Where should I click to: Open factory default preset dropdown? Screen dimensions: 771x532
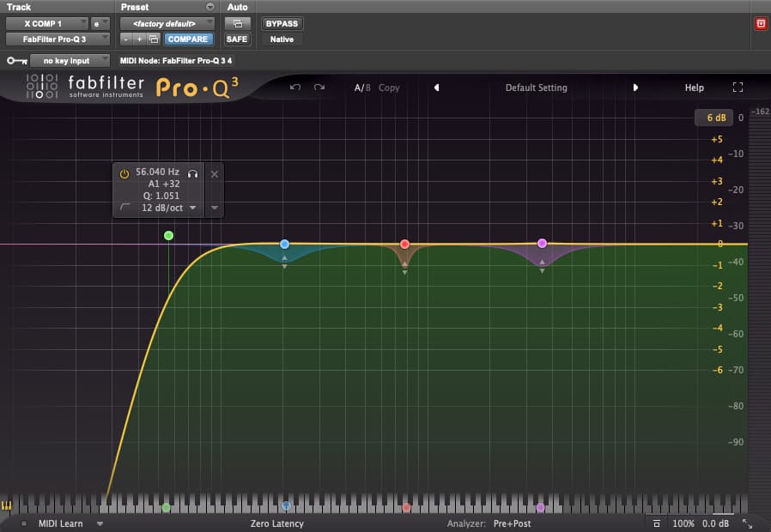[167, 23]
